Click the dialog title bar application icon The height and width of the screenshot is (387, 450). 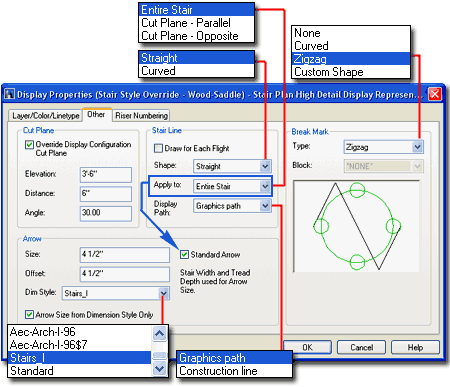point(9,94)
